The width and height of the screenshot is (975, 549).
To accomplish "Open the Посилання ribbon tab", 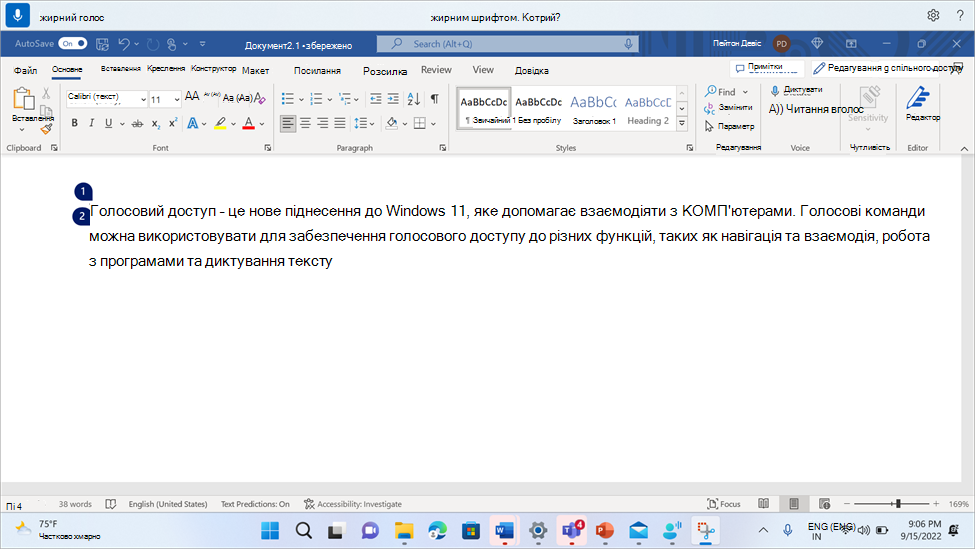I will pyautogui.click(x=317, y=70).
